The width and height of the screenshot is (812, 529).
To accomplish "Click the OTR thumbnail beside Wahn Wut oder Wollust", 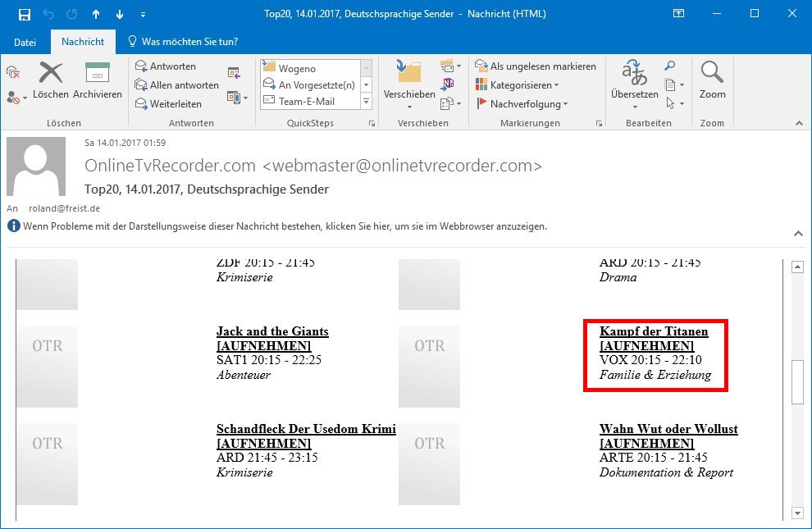I will (x=429, y=463).
